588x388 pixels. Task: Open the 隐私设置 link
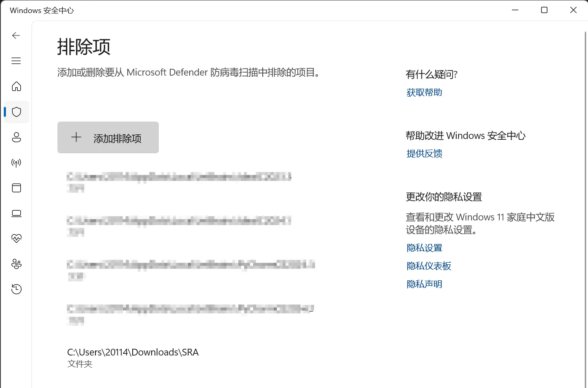click(x=424, y=248)
